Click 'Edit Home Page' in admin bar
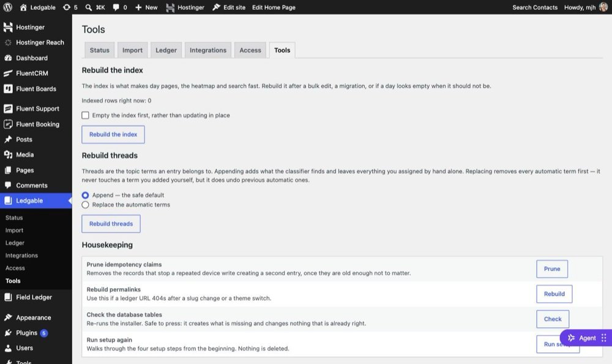Viewport: 612px width, 364px height. pos(274,7)
